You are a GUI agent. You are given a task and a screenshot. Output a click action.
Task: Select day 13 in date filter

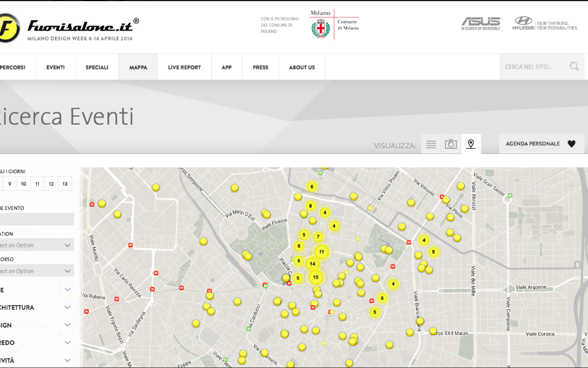(x=65, y=184)
